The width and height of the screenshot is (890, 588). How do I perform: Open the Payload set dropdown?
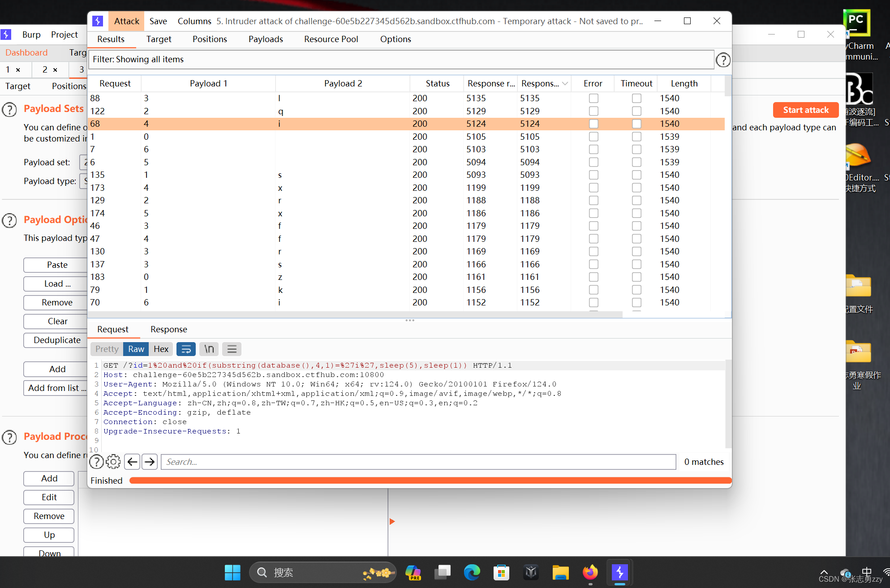(86, 162)
